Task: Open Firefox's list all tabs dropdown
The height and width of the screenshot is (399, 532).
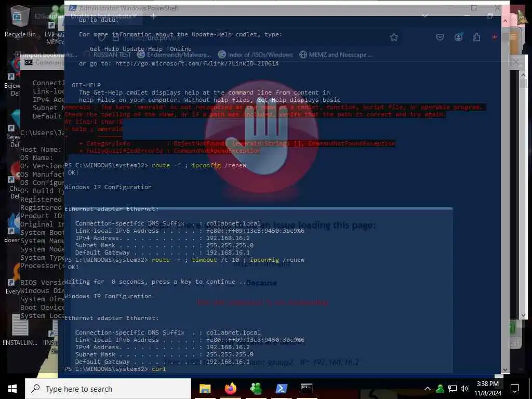Action: tap(424, 16)
